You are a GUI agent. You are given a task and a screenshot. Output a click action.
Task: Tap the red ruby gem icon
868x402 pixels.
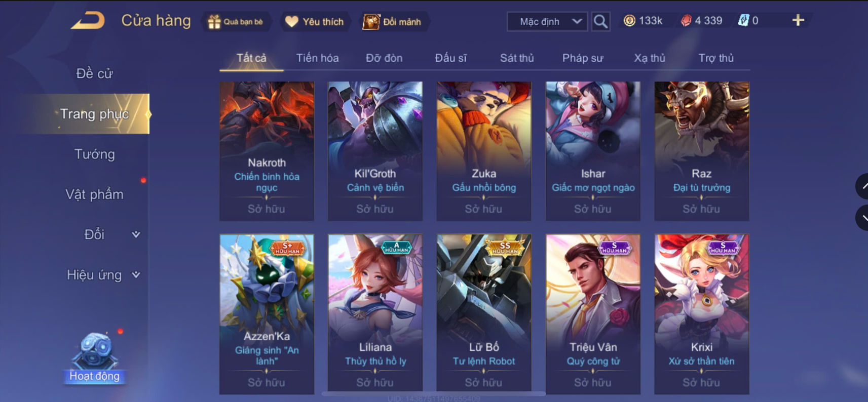point(686,21)
